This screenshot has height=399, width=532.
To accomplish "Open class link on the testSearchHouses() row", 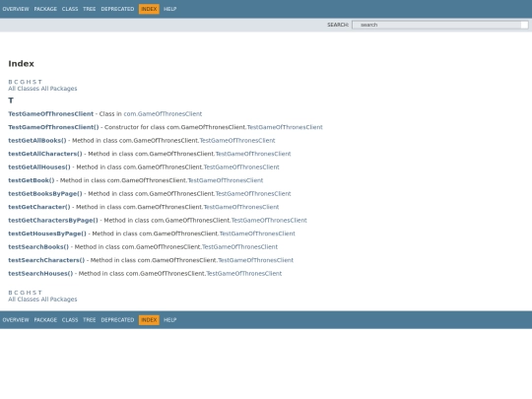I will tap(244, 274).
